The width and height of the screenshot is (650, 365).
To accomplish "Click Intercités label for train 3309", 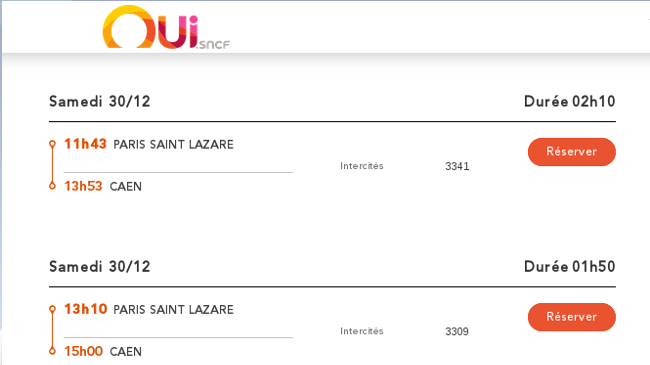I will (x=361, y=331).
